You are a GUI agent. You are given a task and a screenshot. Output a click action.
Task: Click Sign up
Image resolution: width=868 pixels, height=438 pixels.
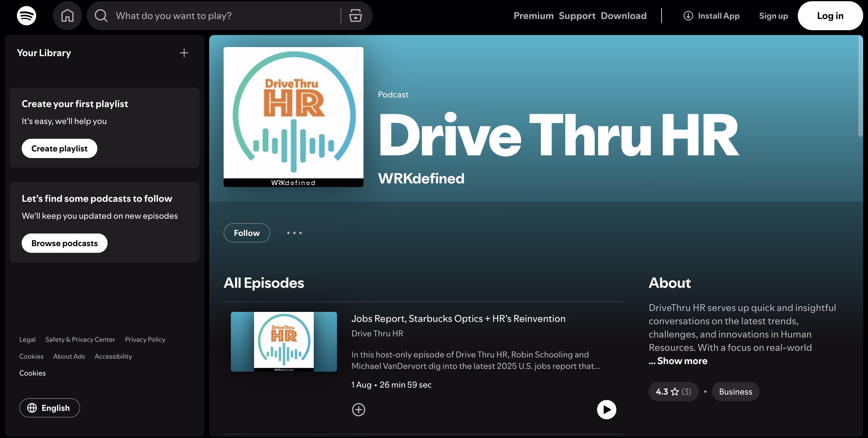tap(773, 16)
